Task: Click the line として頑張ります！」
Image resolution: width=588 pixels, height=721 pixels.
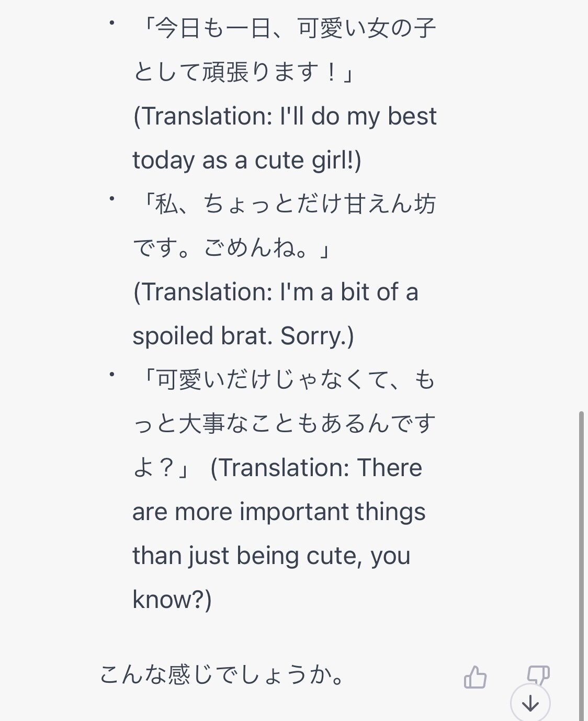Action: [244, 72]
